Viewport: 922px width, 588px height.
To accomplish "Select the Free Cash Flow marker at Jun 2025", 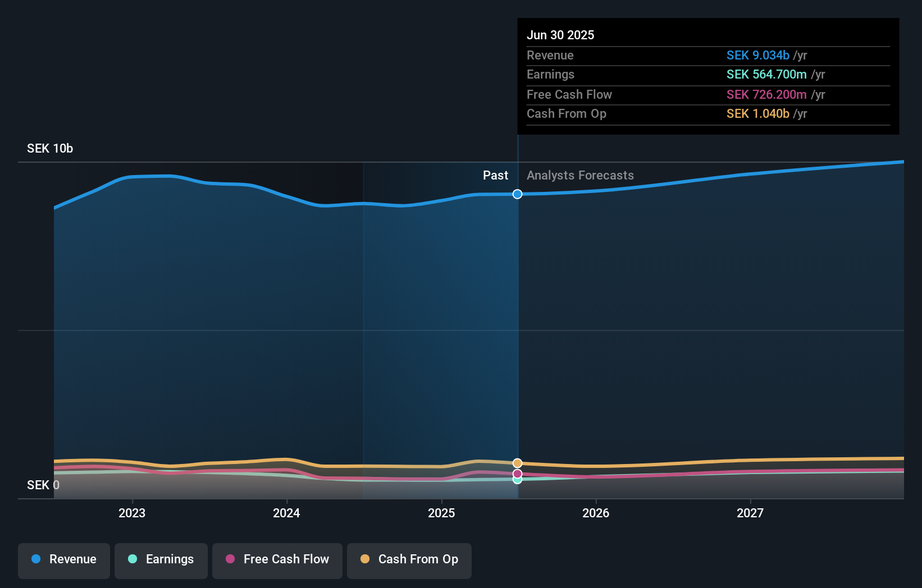I will pyautogui.click(x=517, y=474).
